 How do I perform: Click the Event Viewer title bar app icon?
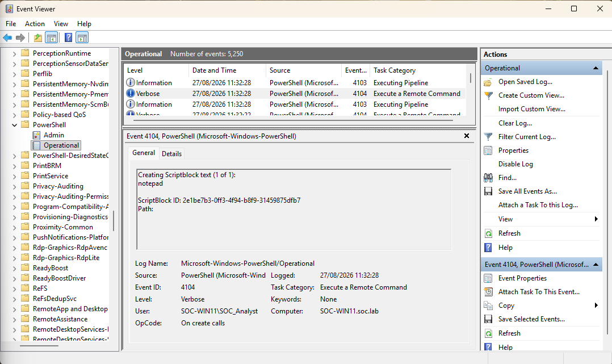pos(9,9)
